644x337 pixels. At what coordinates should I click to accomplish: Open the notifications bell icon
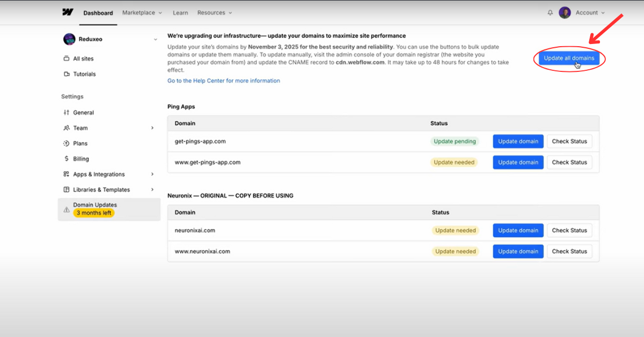tap(550, 12)
